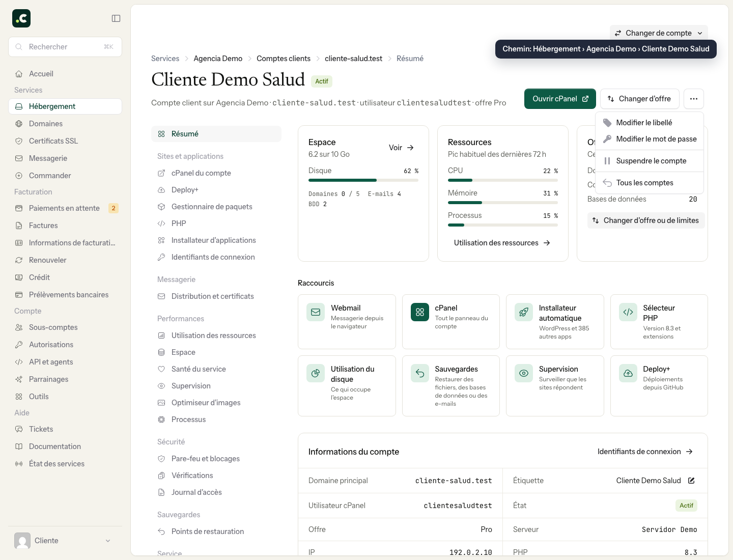Click the Installateur automatique rocket icon
This screenshot has height=560, width=733.
(524, 312)
